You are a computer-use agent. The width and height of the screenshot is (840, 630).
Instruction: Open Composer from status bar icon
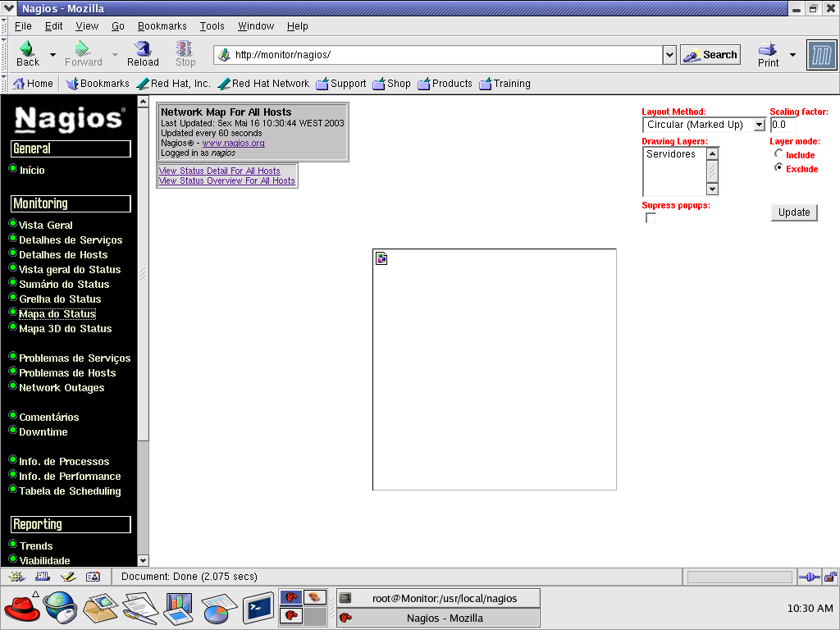pos(68,577)
